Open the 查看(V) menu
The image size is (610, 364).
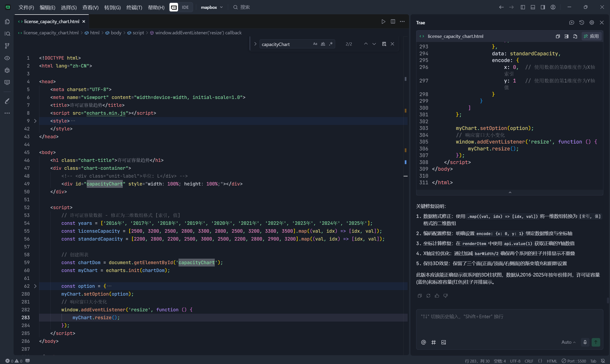pyautogui.click(x=90, y=7)
